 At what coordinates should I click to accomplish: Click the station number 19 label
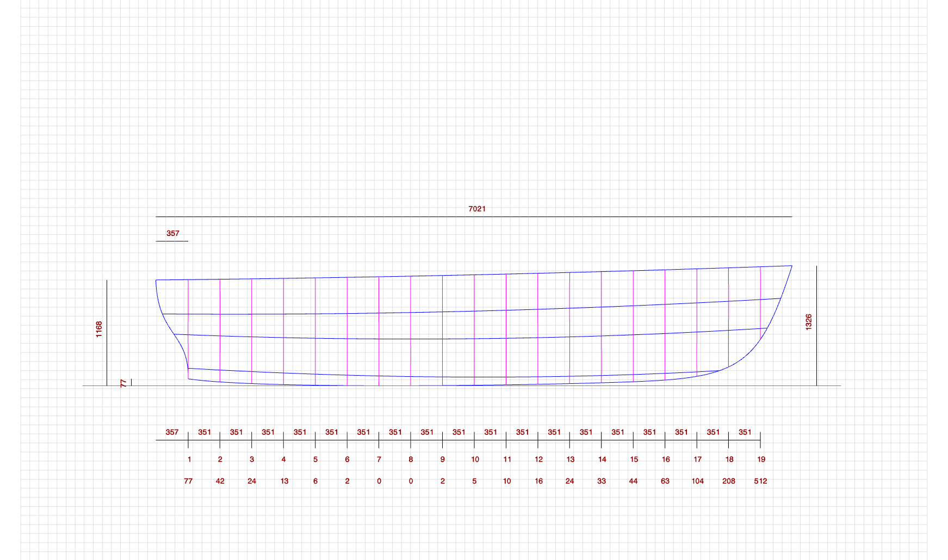pos(761,459)
